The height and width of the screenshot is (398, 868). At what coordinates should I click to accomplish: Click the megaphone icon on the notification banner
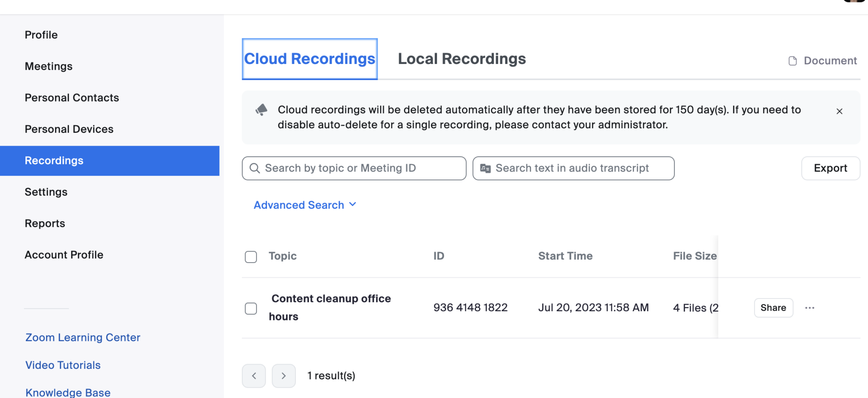262,110
